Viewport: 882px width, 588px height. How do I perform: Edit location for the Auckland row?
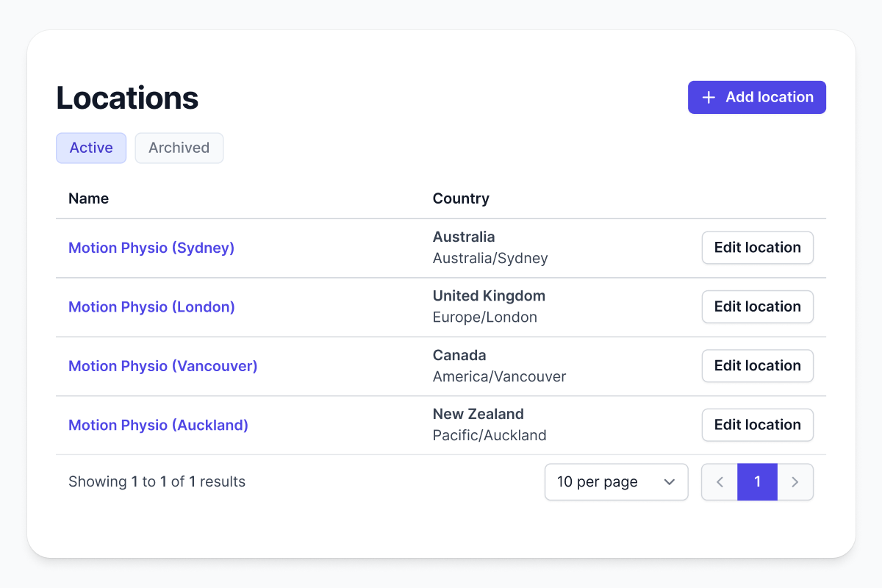[x=757, y=425]
